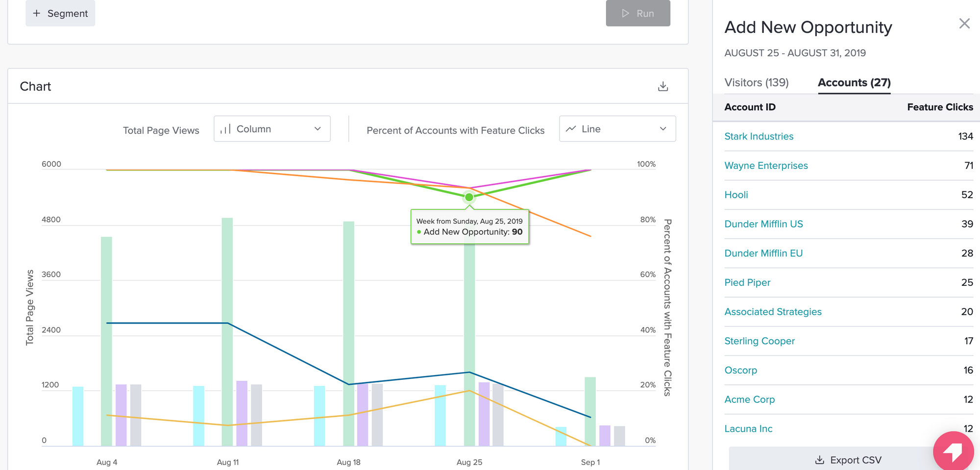Click the Sep 1 x-axis label
This screenshot has height=470, width=980.
[590, 462]
